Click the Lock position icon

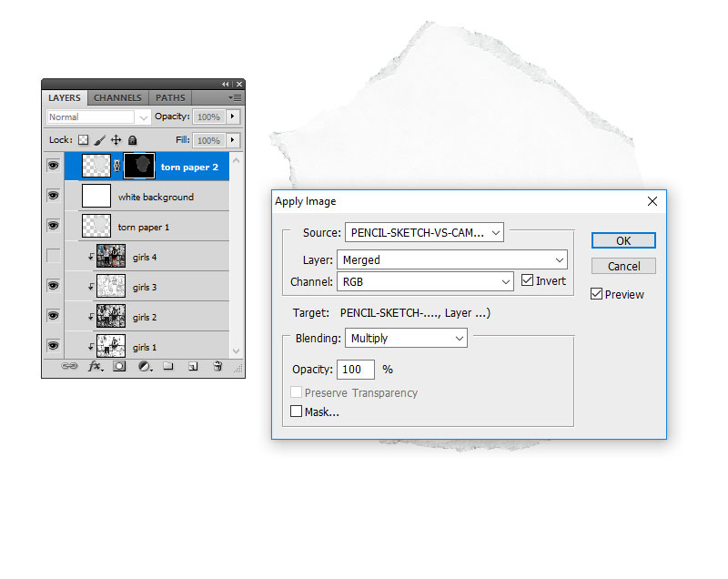coord(116,140)
